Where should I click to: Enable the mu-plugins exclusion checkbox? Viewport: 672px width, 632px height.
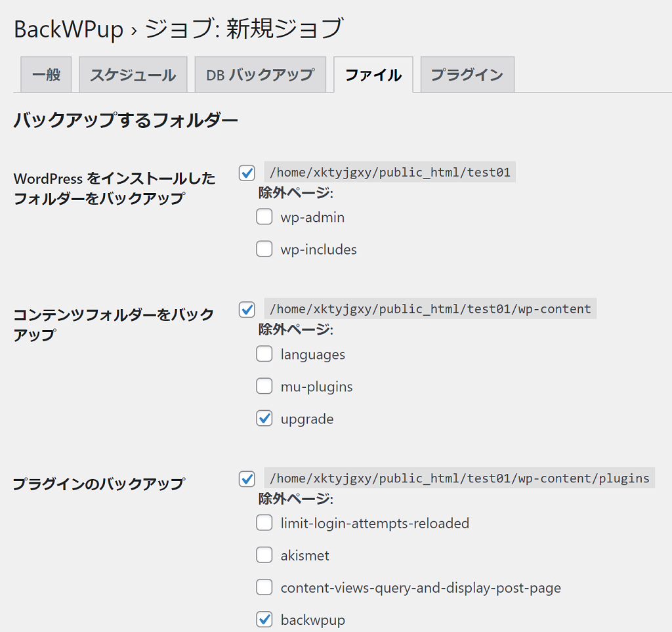point(264,387)
